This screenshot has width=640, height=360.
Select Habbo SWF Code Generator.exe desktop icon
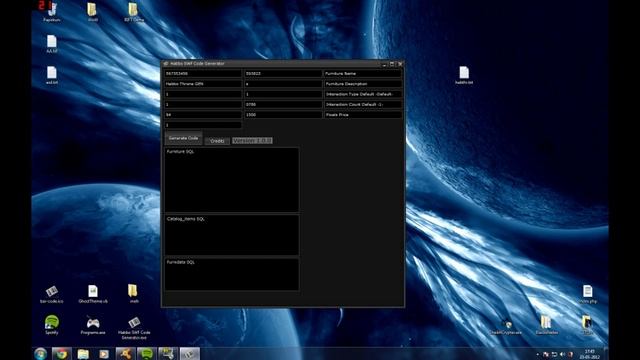pos(134,328)
